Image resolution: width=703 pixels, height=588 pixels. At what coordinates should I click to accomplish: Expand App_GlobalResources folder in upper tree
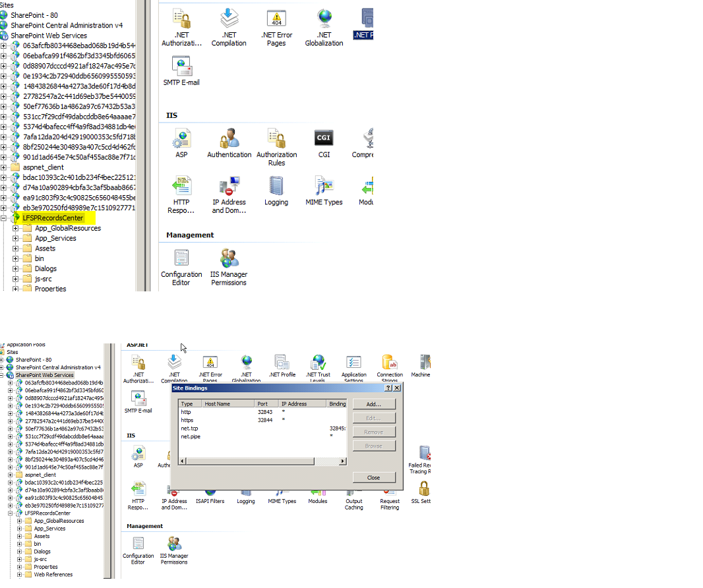(x=16, y=228)
